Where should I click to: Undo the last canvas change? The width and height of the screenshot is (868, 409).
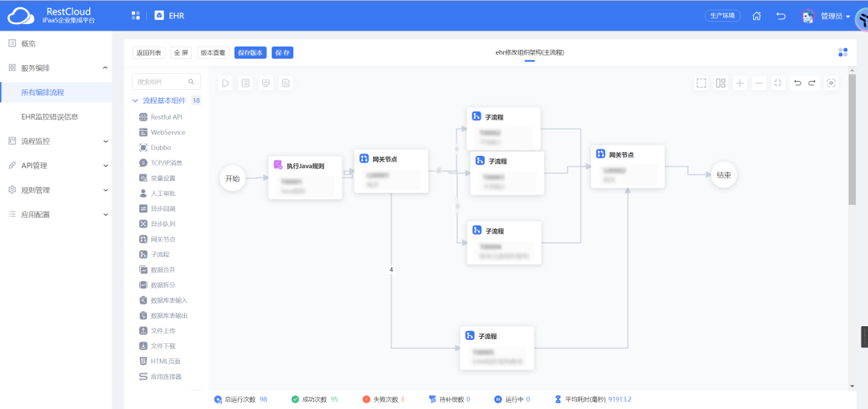click(798, 83)
